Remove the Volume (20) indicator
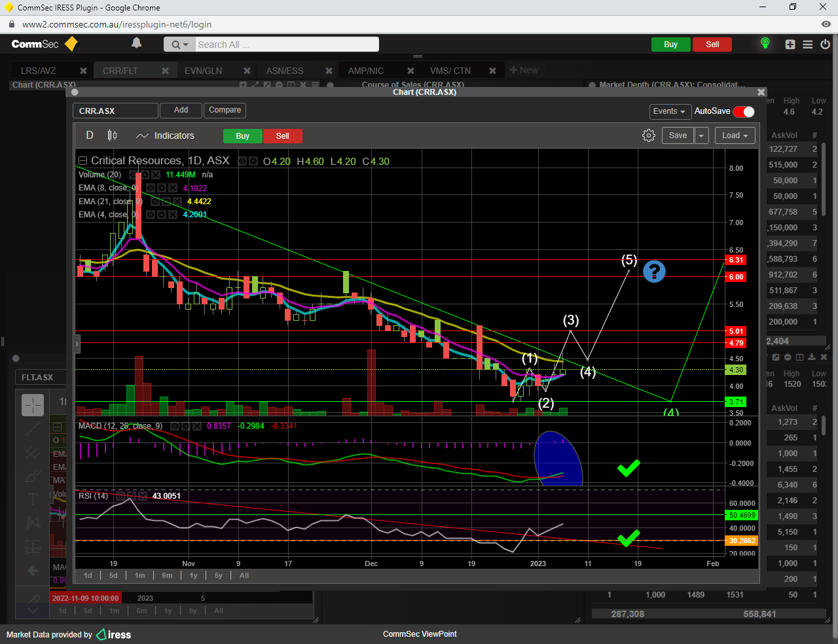The image size is (838, 644). [156, 175]
